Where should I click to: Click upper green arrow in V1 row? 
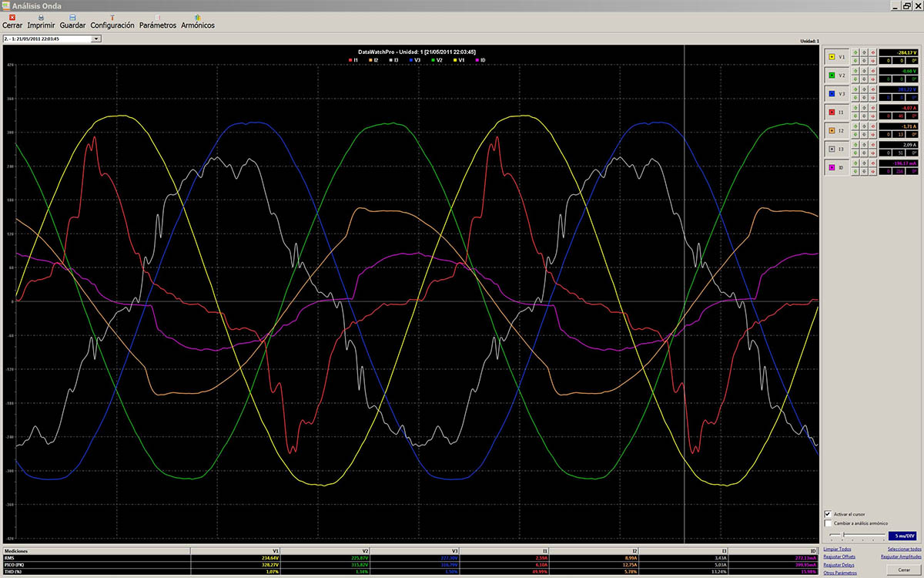tap(855, 53)
